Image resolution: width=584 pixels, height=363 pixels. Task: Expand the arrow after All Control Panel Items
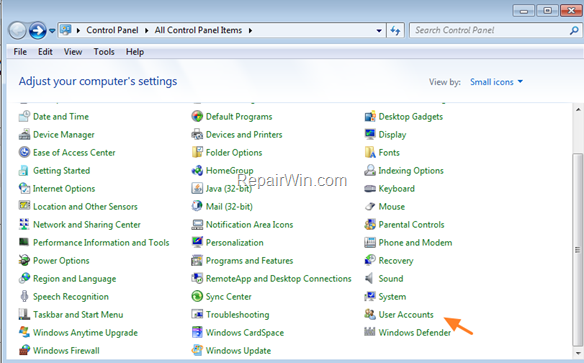point(250,31)
